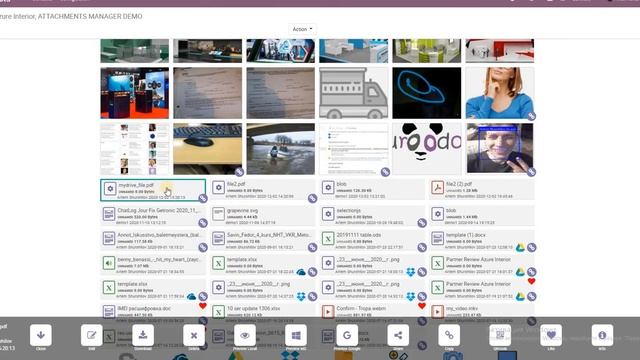This screenshot has width=640, height=360.
Task: Click the Preview Google G button
Action: tap(347, 335)
